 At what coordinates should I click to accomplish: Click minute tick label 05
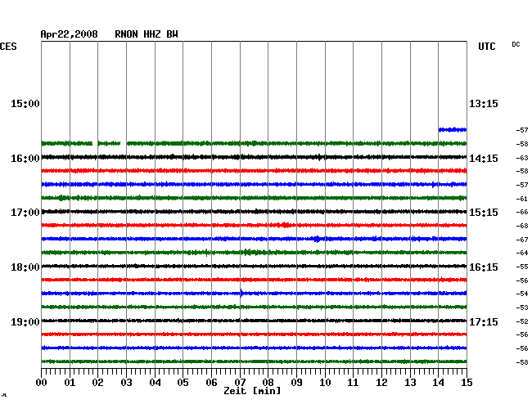click(183, 383)
